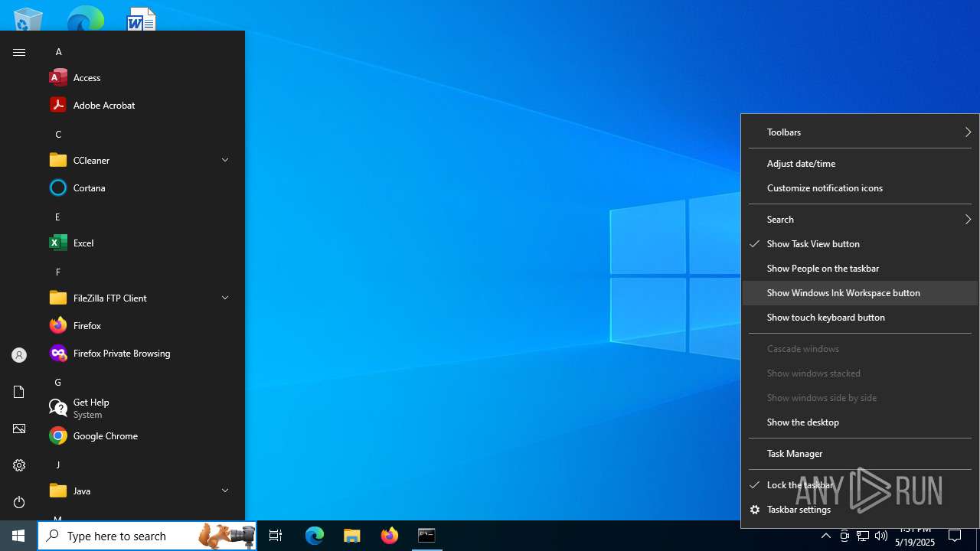Viewport: 980px width, 551px height.
Task: Select Customize notification icons
Action: [x=860, y=188]
